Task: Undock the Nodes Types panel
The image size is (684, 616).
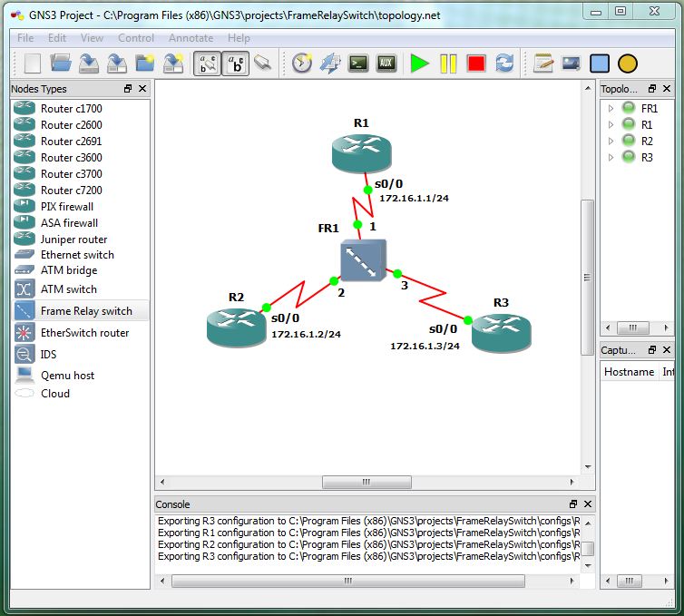Action: click(128, 89)
